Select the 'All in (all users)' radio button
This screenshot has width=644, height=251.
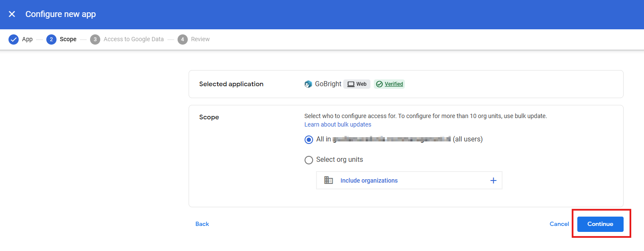click(309, 139)
